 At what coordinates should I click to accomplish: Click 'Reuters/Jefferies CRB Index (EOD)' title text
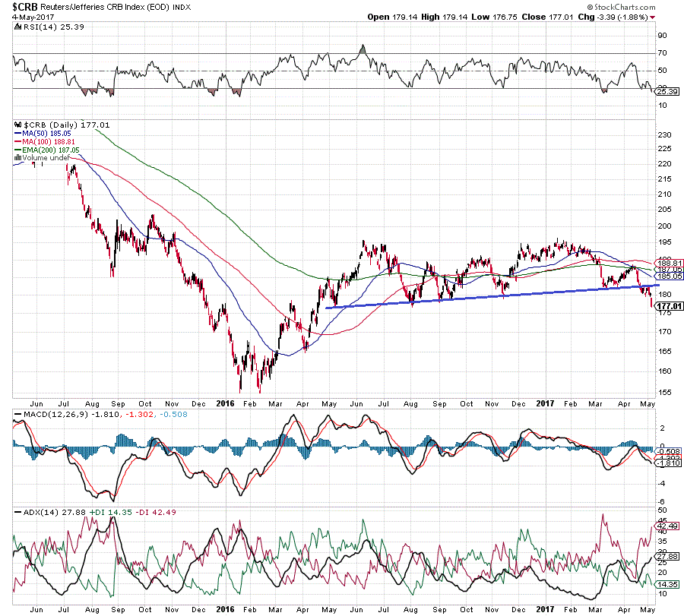(x=104, y=8)
